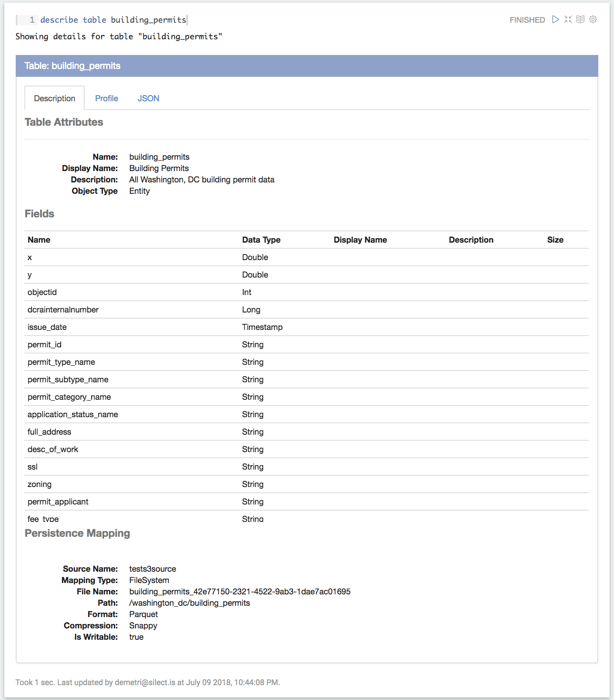Select the 'permit_type_name' field name
This screenshot has width=614, height=700.
point(61,362)
